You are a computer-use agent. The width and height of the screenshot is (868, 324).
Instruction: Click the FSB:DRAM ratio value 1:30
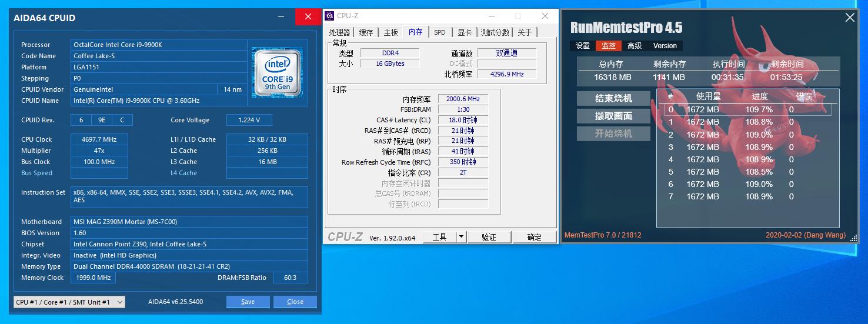click(463, 109)
